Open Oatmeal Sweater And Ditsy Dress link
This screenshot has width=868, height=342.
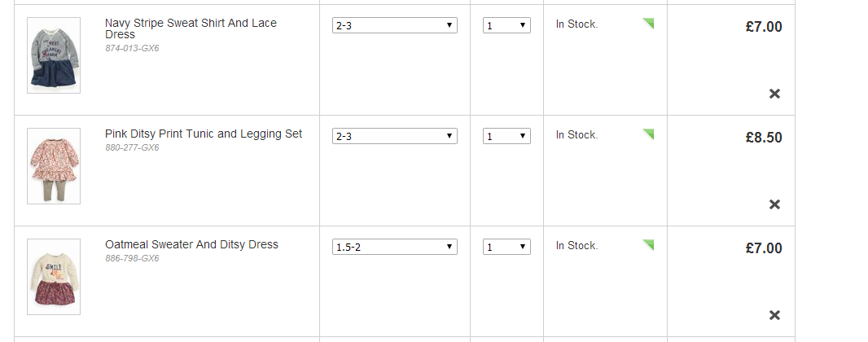pos(191,244)
